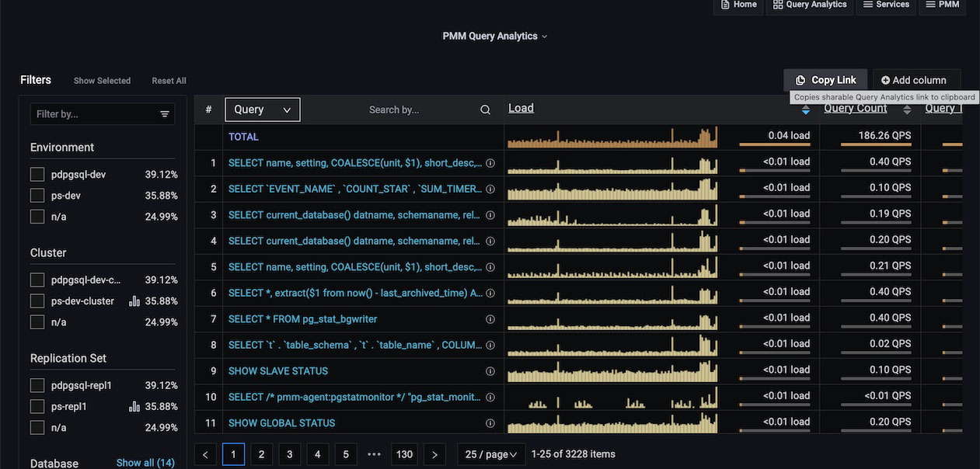Enable the pdpgsql-repl1 replication set filter
This screenshot has width=980, height=469.
[x=37, y=385]
